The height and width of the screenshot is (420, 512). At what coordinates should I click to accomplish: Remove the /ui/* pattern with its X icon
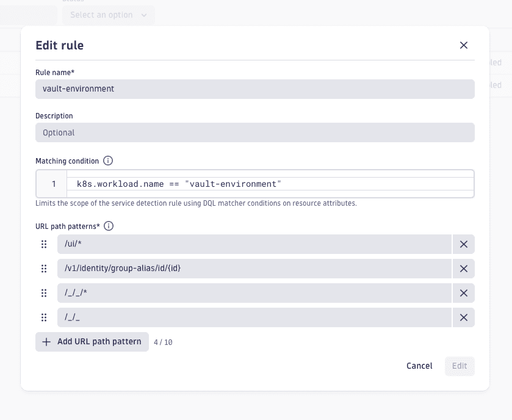tap(463, 244)
